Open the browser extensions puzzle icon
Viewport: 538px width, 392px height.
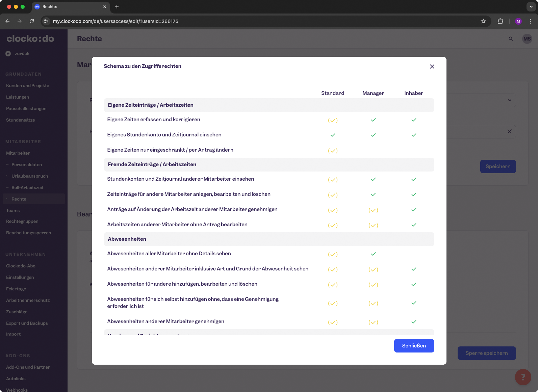(x=500, y=21)
